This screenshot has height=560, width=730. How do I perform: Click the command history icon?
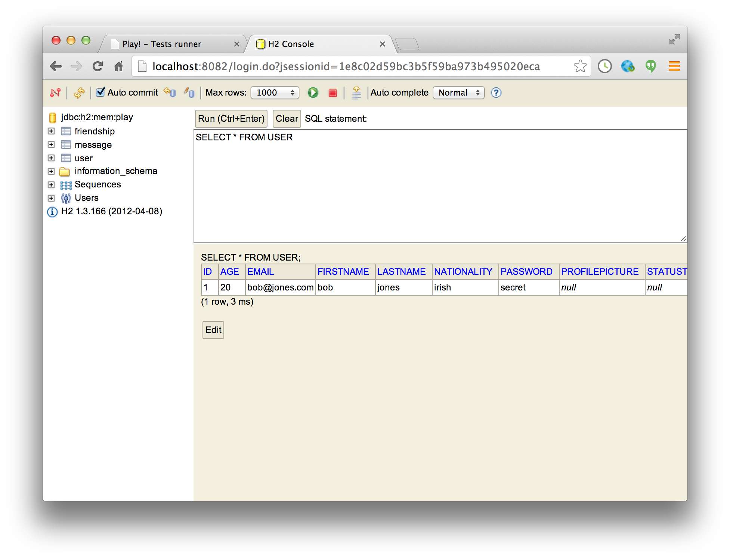point(356,93)
